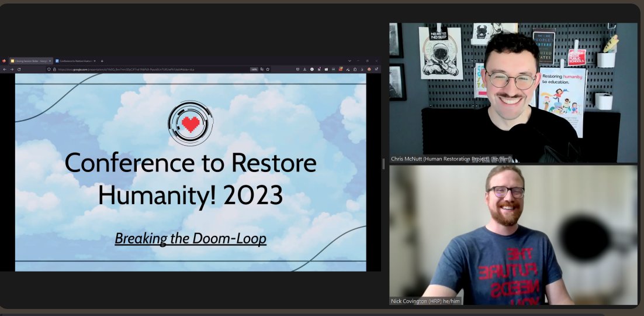
Task: Click the 'Conference to Restore Humanity! 2023' slide title
Action: [191, 178]
